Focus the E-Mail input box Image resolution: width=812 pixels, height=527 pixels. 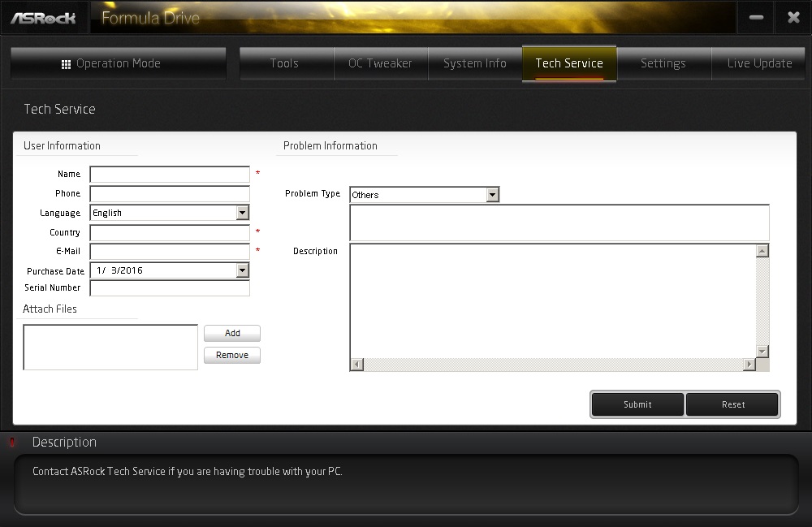pos(170,251)
